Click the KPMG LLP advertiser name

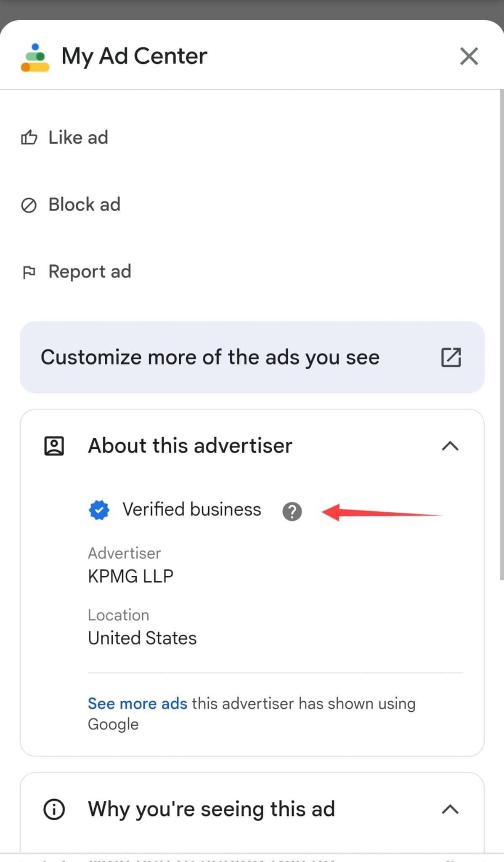pos(130,576)
